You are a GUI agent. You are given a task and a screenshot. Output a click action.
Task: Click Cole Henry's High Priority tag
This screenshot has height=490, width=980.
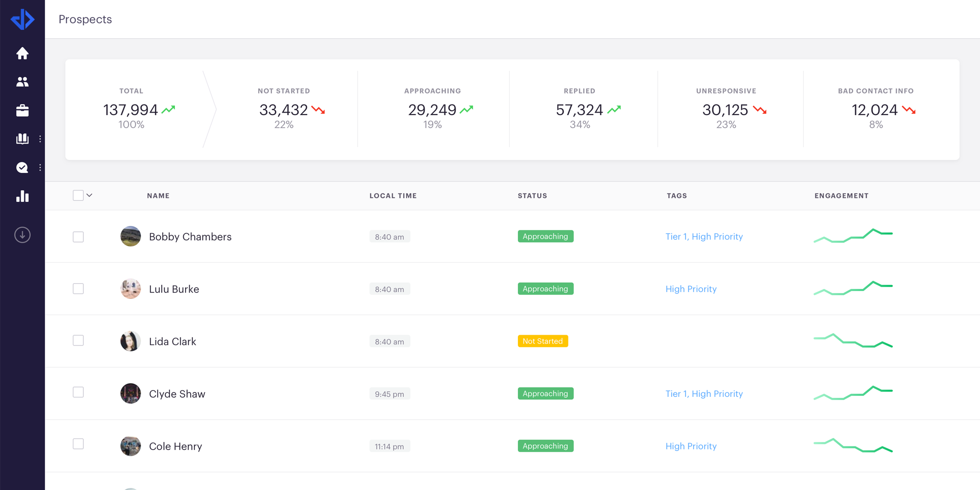click(x=691, y=446)
